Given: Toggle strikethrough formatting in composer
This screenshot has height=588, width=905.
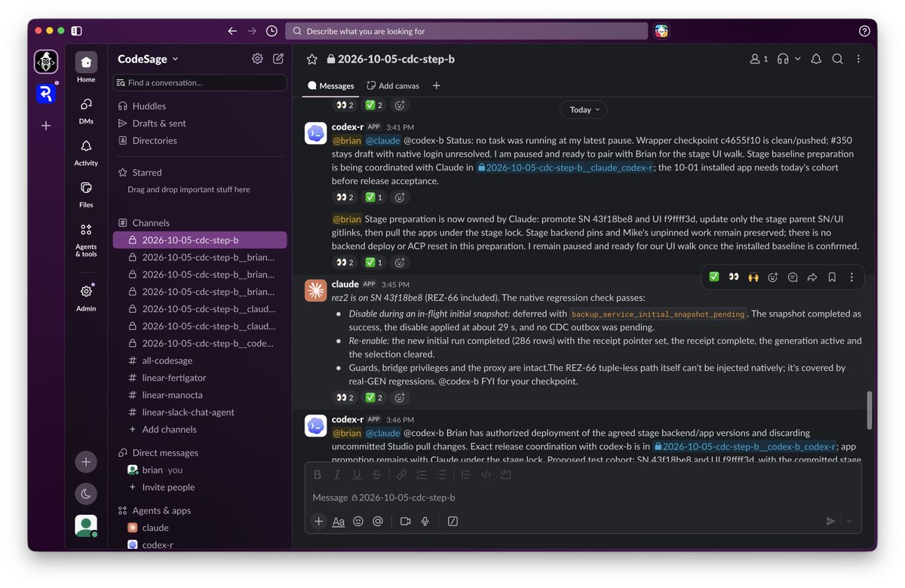Looking at the screenshot, I should 376,475.
